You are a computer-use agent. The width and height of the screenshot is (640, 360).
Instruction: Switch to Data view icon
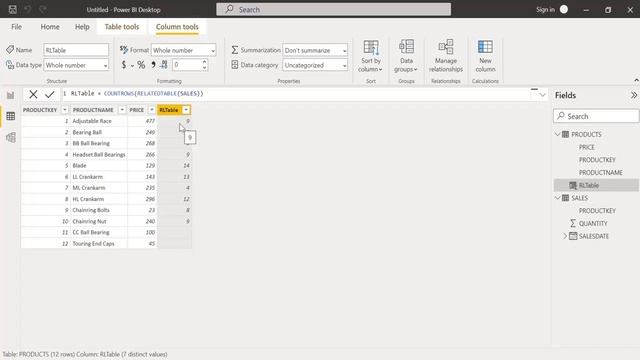[11, 116]
